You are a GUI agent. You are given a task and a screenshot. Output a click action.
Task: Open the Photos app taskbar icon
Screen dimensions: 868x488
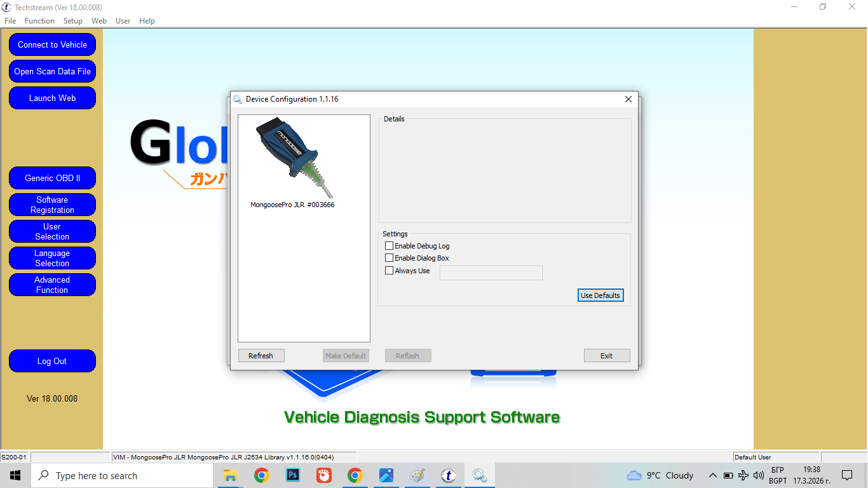click(x=386, y=475)
